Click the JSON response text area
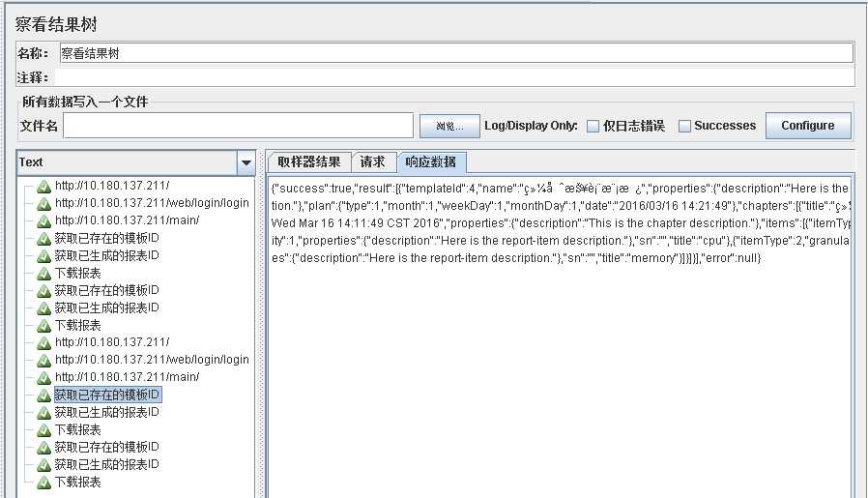 559,337
